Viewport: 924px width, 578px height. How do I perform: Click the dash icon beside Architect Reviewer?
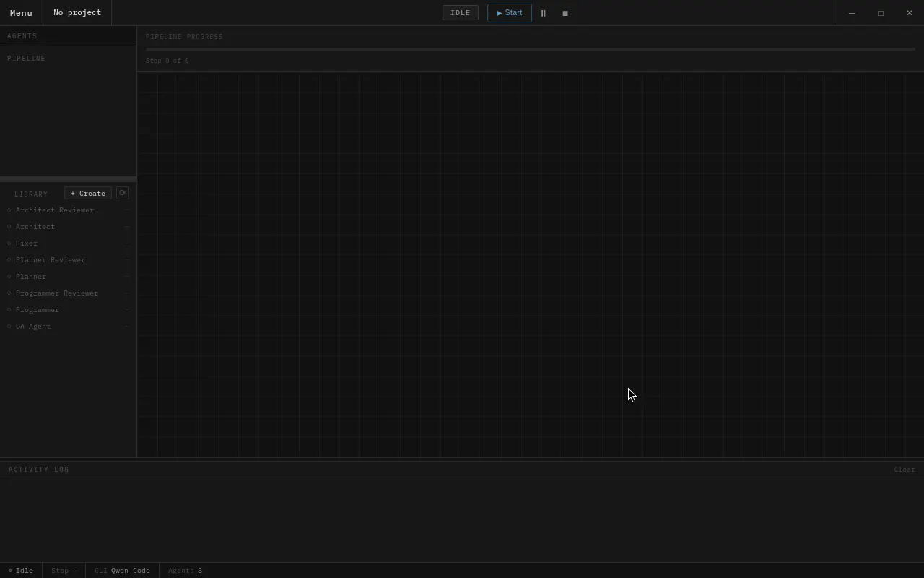[x=127, y=210]
